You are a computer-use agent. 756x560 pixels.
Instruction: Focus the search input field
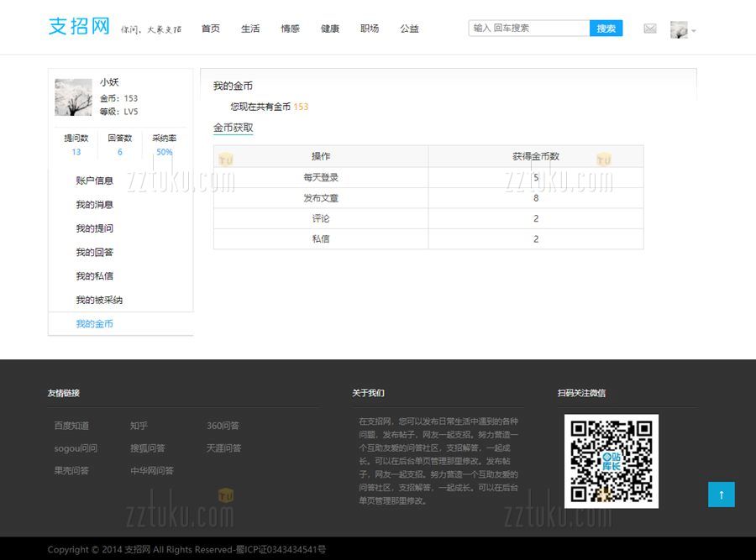point(528,28)
